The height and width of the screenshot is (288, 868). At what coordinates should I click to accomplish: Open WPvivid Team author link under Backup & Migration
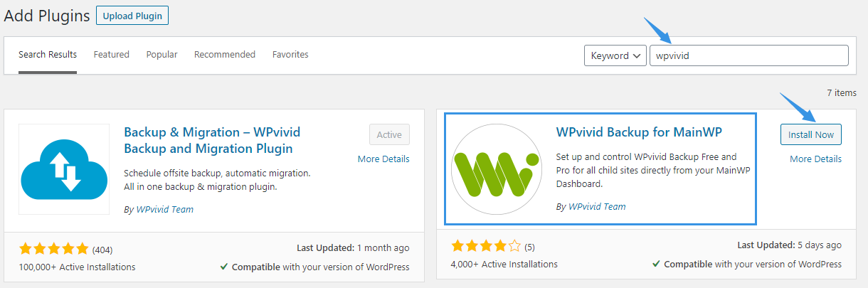pyautogui.click(x=164, y=210)
